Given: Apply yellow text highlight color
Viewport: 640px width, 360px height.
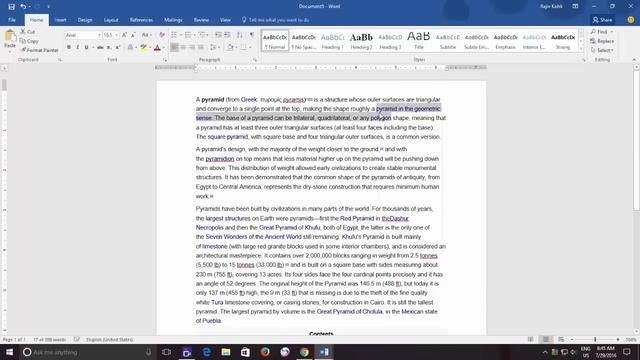Looking at the screenshot, I should [143, 47].
